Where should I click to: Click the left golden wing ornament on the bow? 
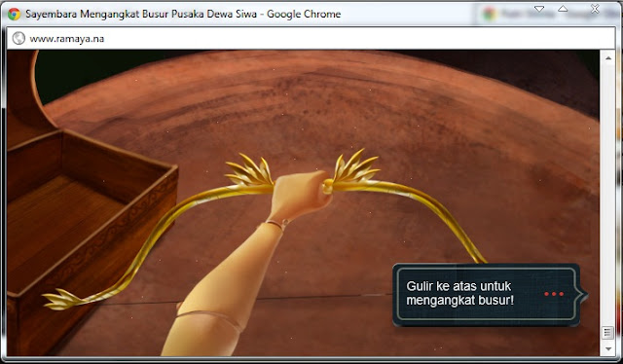tap(249, 171)
